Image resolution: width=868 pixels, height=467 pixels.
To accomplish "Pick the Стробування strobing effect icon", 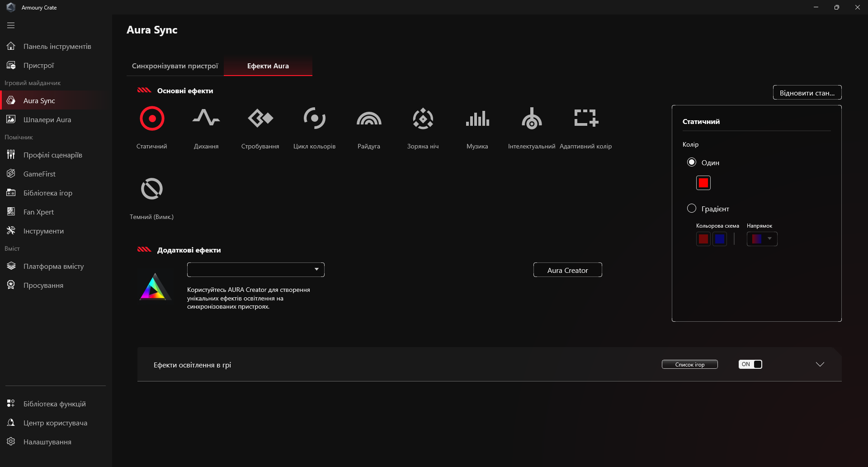I will coord(260,118).
